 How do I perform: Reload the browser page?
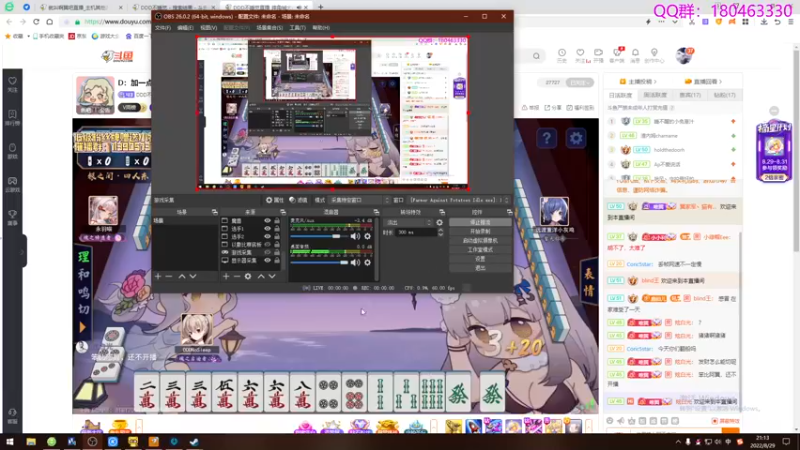click(x=36, y=22)
